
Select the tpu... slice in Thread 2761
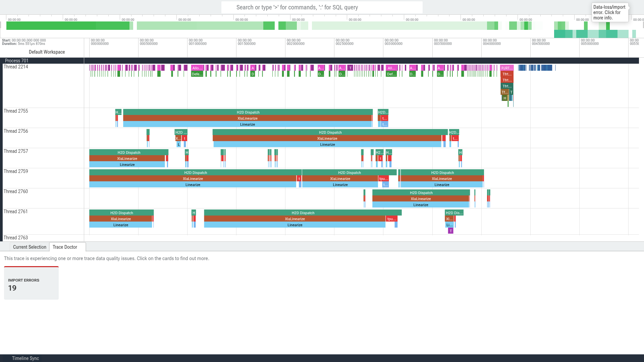point(391,219)
